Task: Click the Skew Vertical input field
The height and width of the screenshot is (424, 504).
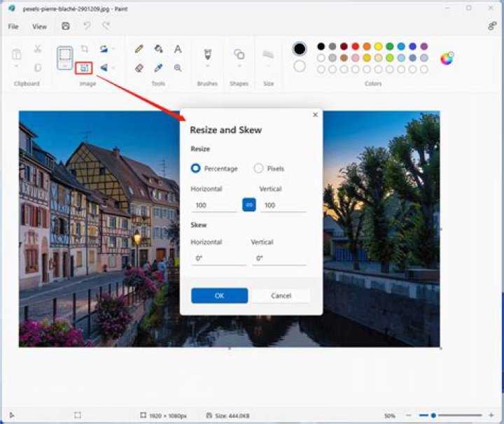Action: pos(279,258)
